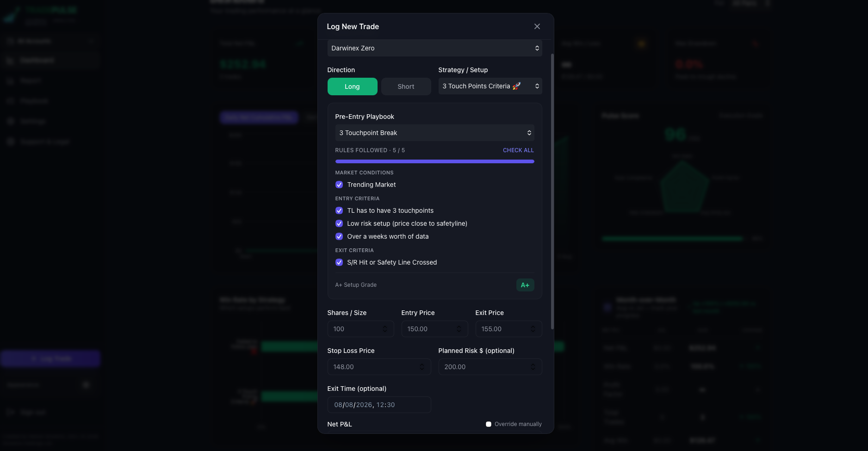Uncheck TL has to have 3 touchpoints
The width and height of the screenshot is (868, 451).
point(339,210)
